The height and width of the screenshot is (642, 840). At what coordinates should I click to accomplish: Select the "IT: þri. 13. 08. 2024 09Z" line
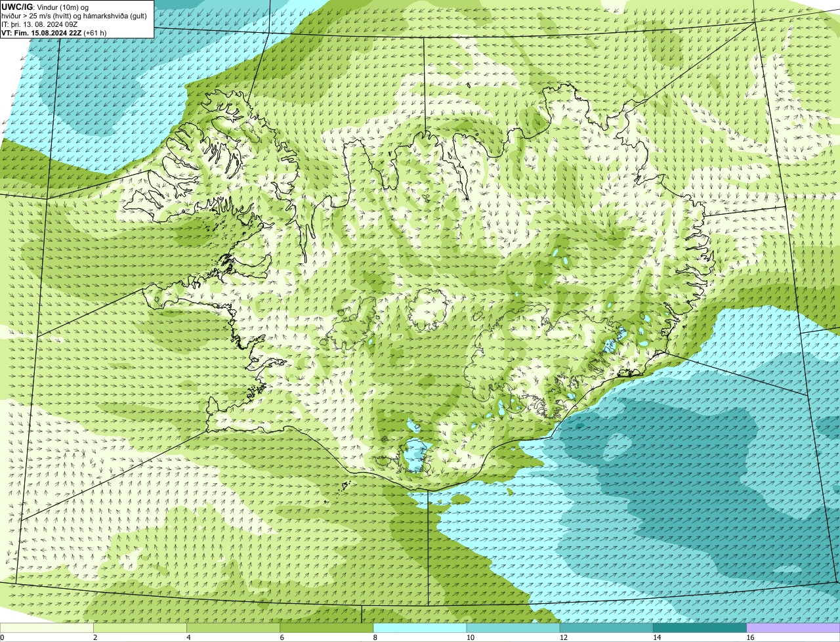tap(39, 24)
